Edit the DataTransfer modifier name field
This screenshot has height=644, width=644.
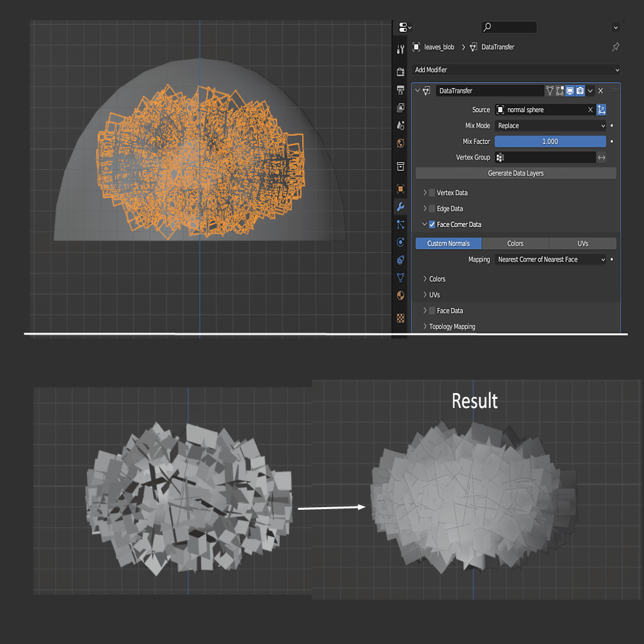coord(490,91)
